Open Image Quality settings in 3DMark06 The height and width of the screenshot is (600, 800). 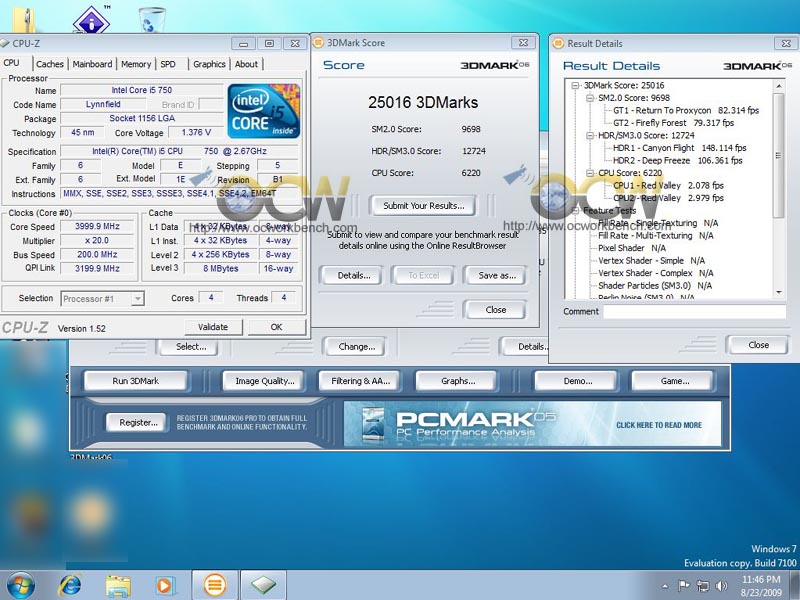tap(264, 381)
